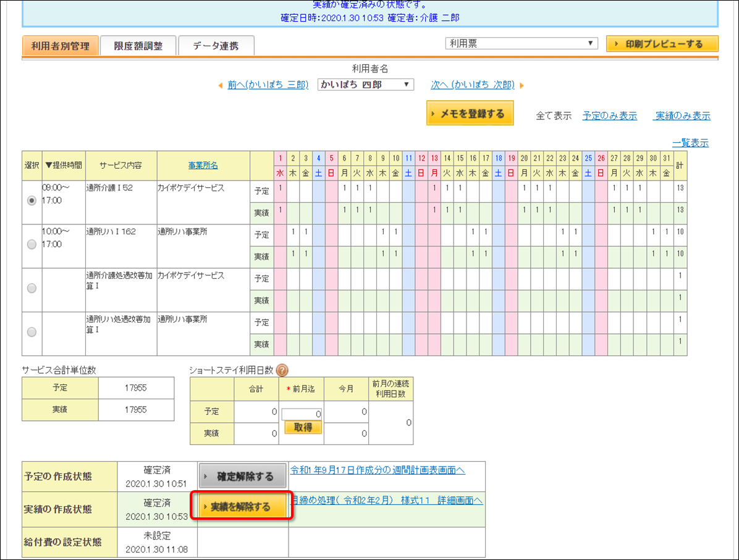Click the 全て表示 text
Viewport: 739px width, 560px height.
point(554,116)
